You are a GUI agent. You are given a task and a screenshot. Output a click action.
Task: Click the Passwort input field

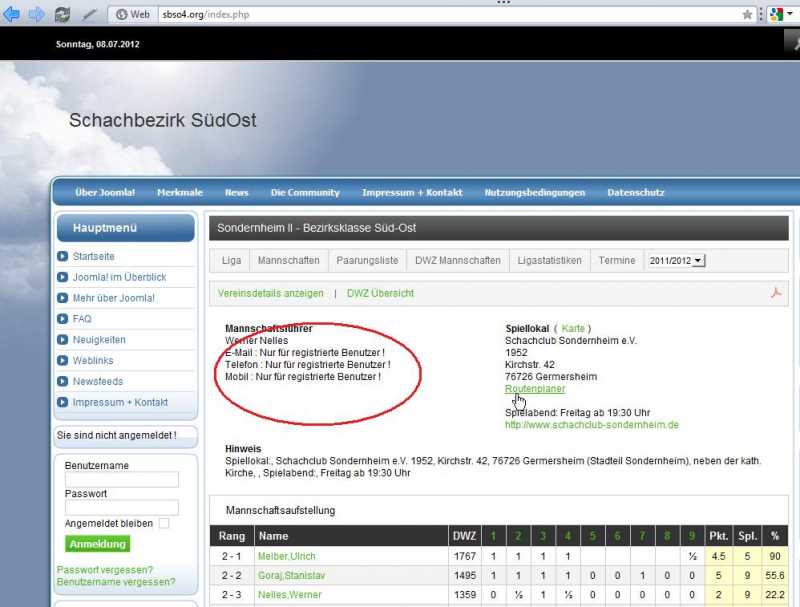[122, 508]
